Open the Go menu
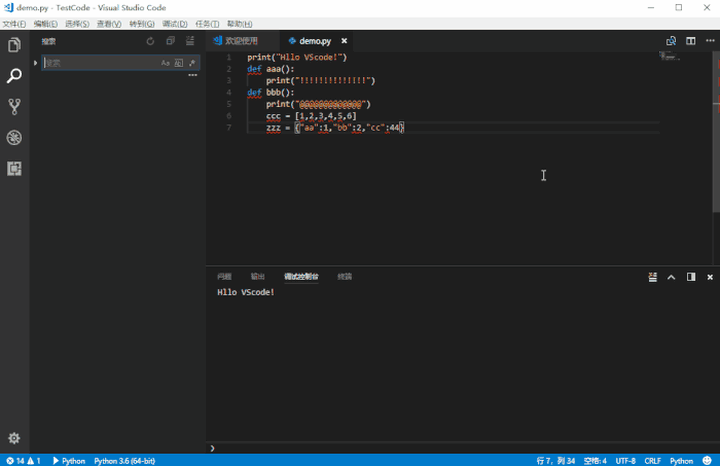 point(142,24)
